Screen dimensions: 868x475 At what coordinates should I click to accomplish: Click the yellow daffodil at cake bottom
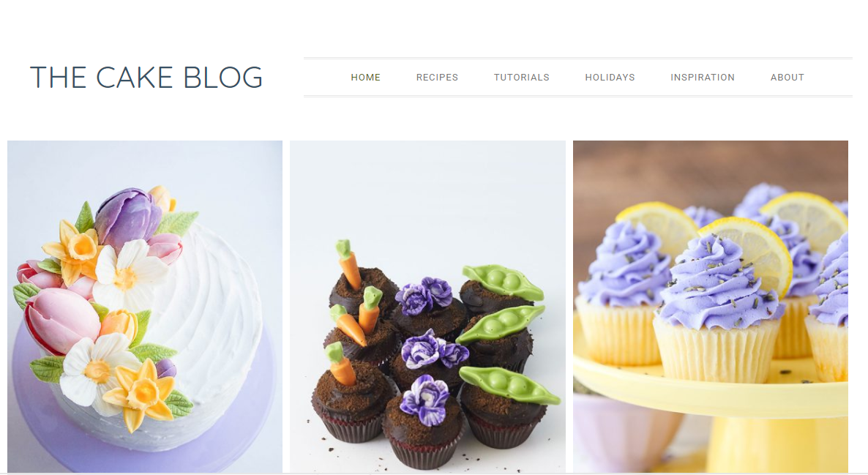(x=142, y=394)
